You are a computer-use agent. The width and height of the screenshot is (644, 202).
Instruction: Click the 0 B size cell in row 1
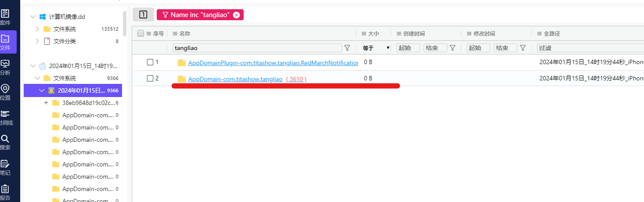click(368, 62)
